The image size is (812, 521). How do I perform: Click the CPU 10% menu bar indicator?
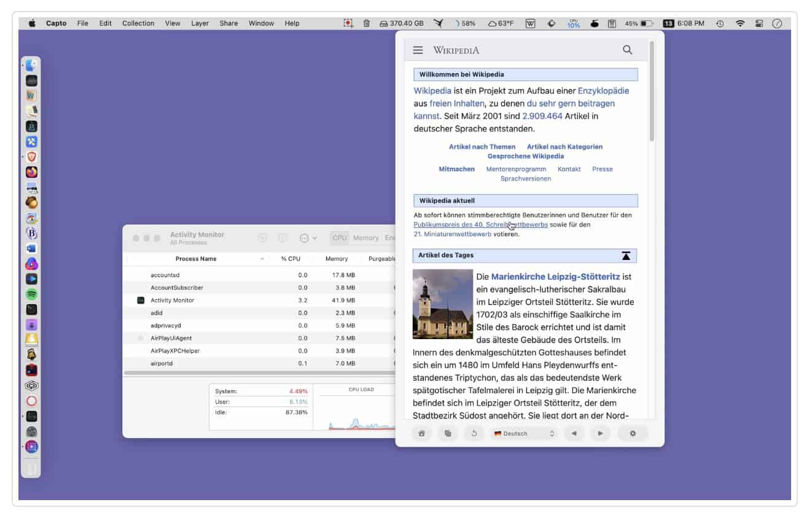[x=574, y=23]
